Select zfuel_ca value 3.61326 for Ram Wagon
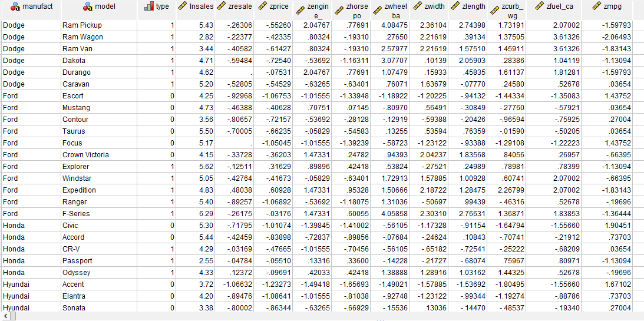 [554, 37]
